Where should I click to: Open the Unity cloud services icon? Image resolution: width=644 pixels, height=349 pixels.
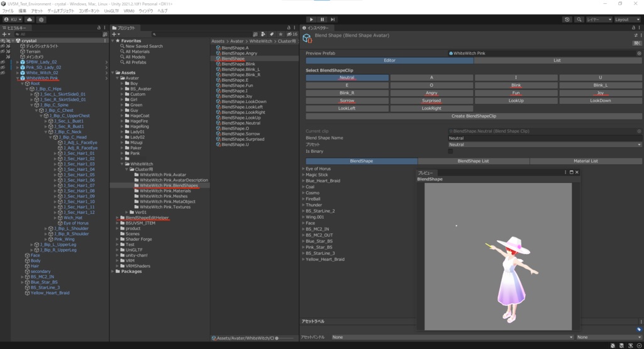pos(29,19)
